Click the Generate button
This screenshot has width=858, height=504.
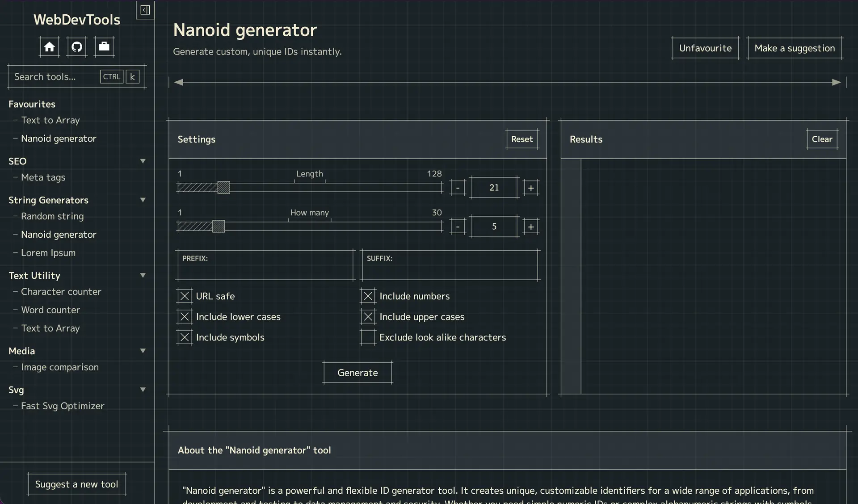[357, 373]
